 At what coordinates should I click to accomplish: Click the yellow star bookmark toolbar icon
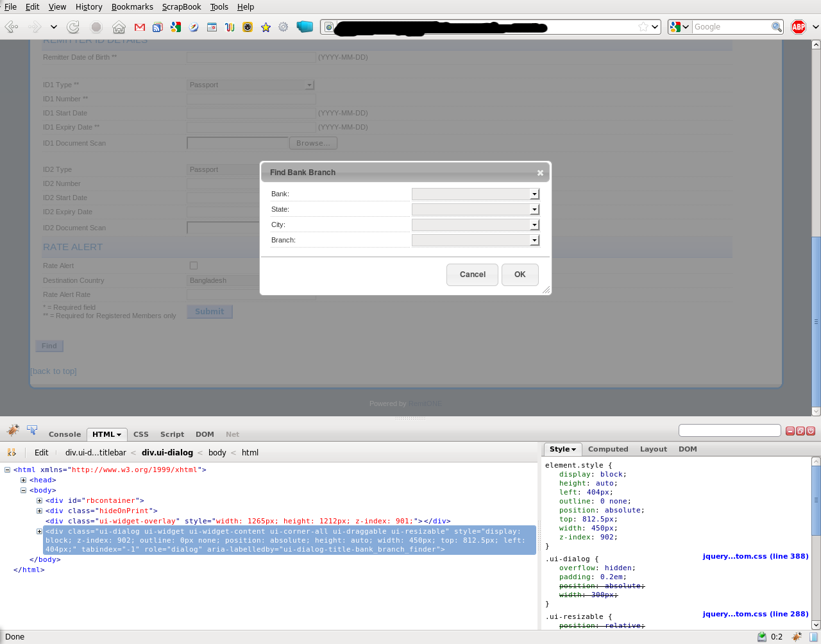[266, 27]
